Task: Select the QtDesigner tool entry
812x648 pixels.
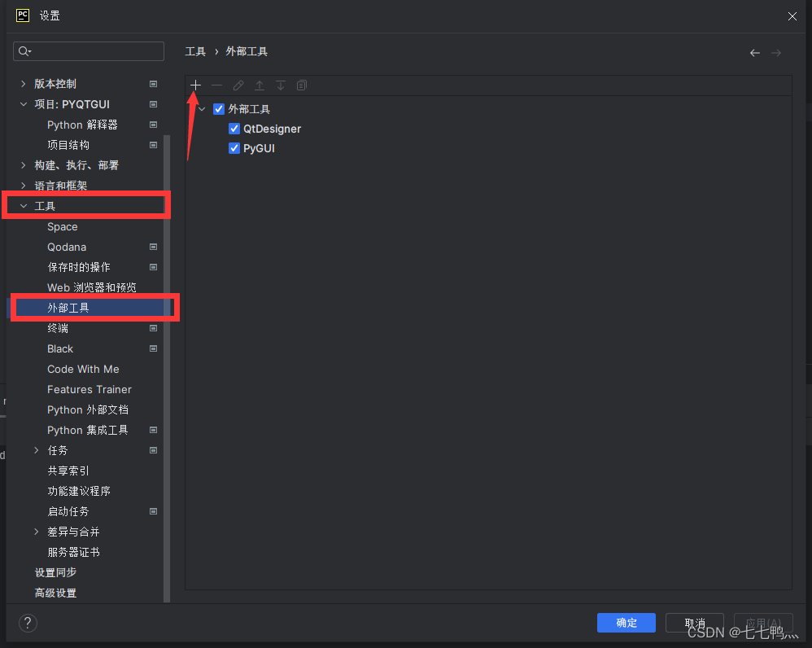Action: [x=272, y=129]
